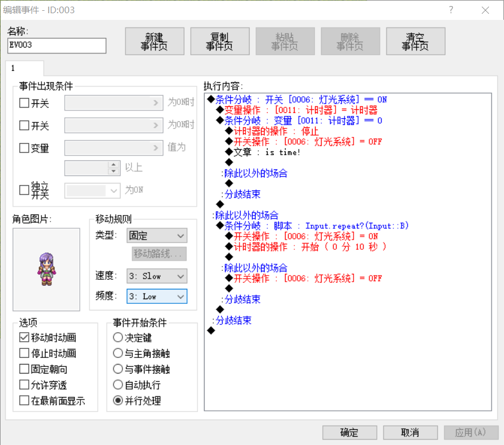Select line 变量操作 [0011: 计时器] = 计时器
Image resolution: width=504 pixels, height=445 pixels.
click(x=297, y=110)
